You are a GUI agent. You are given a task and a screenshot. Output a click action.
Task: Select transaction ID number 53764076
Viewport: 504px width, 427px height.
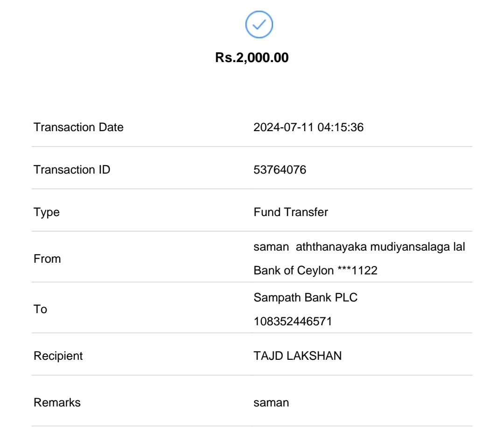pyautogui.click(x=280, y=169)
